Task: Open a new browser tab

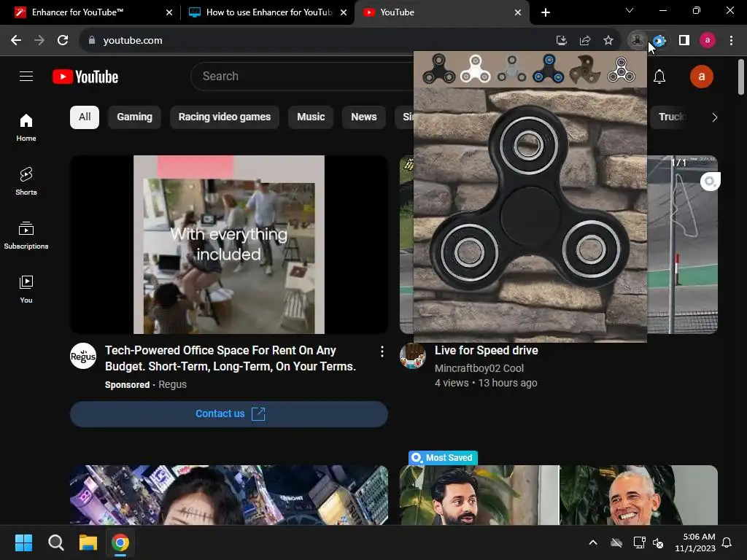Action: pyautogui.click(x=546, y=12)
